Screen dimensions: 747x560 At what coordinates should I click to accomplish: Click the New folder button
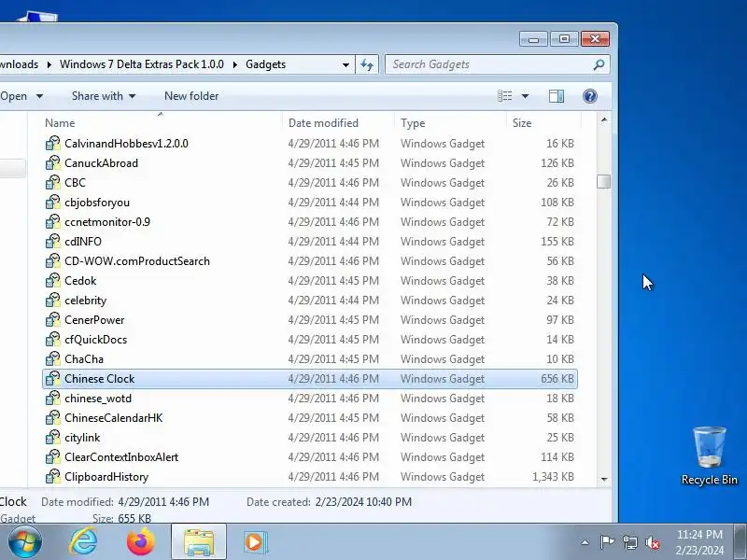pos(191,96)
